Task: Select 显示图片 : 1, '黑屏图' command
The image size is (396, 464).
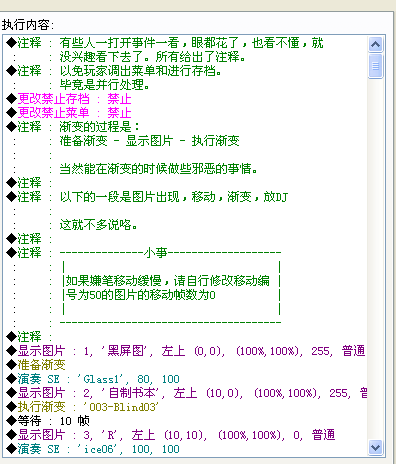Action: (x=186, y=351)
